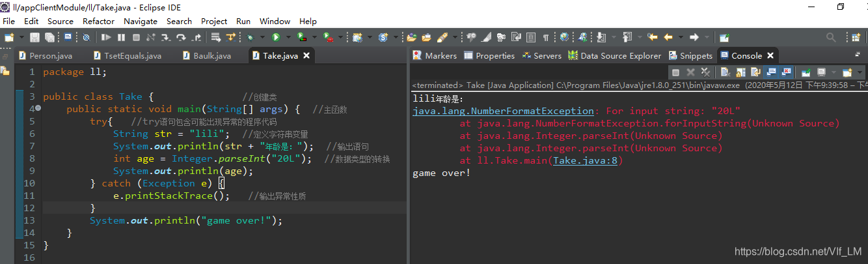Click the magnifier Quick Access search icon
Image resolution: width=868 pixels, height=264 pixels.
point(831,37)
